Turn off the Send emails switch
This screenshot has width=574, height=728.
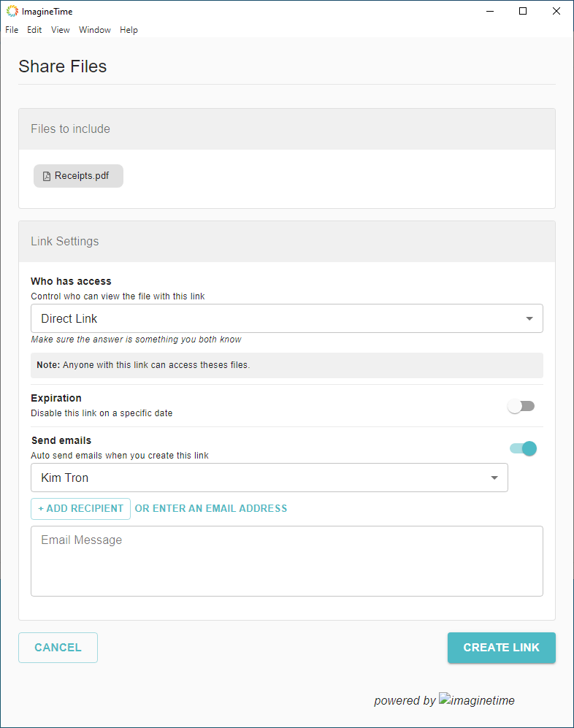[x=524, y=448]
